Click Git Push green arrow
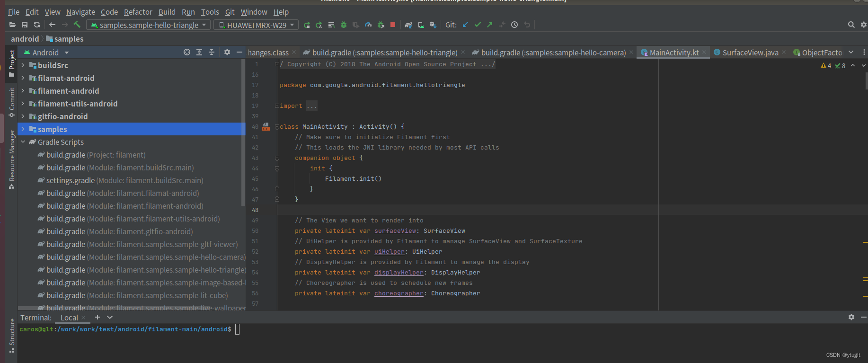This screenshot has height=363, width=868. [490, 25]
